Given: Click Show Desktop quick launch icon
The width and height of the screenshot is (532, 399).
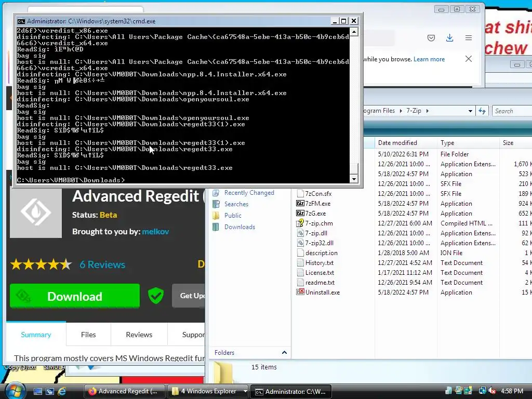Looking at the screenshot, I should 37,391.
